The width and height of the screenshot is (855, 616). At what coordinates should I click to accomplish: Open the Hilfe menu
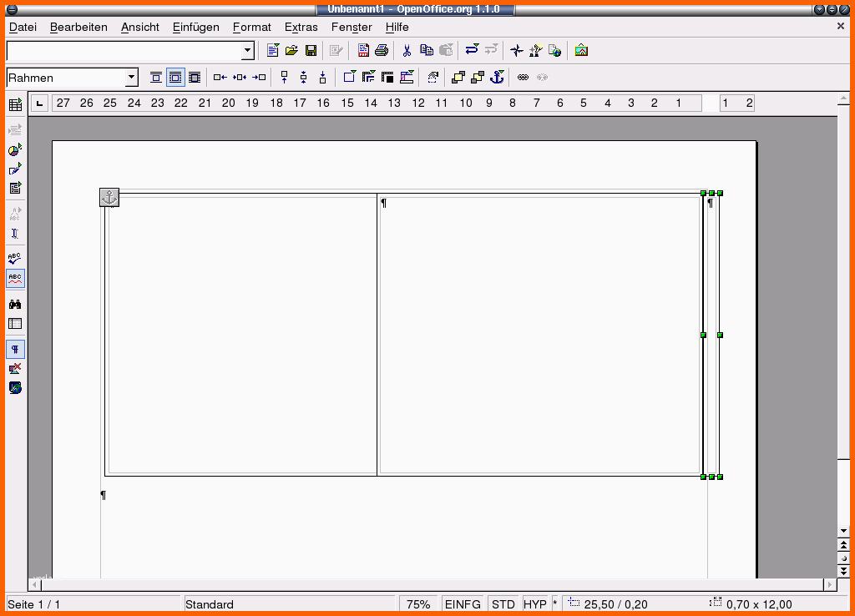click(x=397, y=28)
